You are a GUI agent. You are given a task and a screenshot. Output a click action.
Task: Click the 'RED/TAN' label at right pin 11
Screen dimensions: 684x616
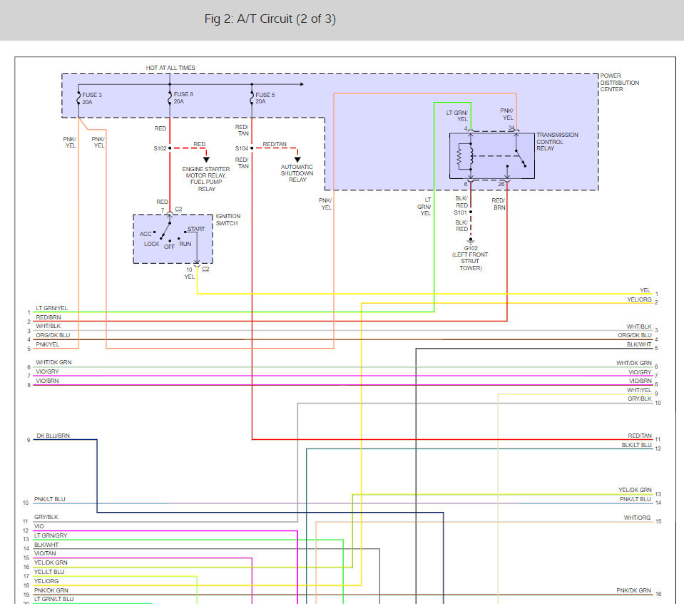[640, 436]
